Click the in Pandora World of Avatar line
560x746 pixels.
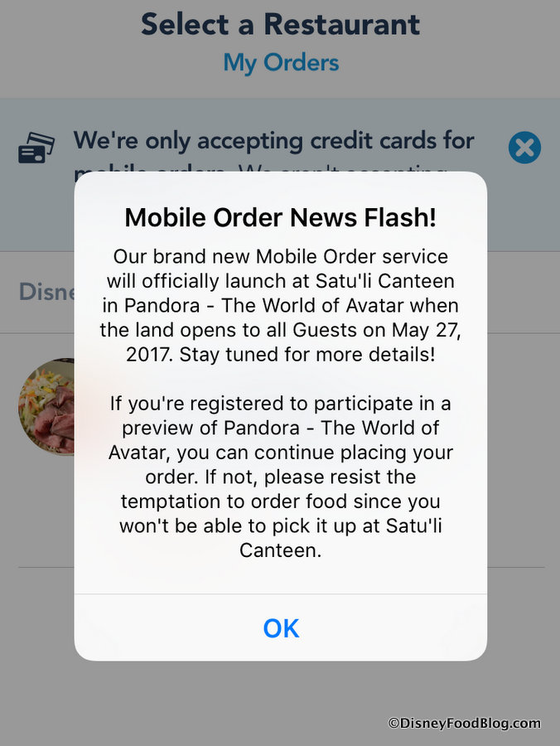tap(281, 305)
